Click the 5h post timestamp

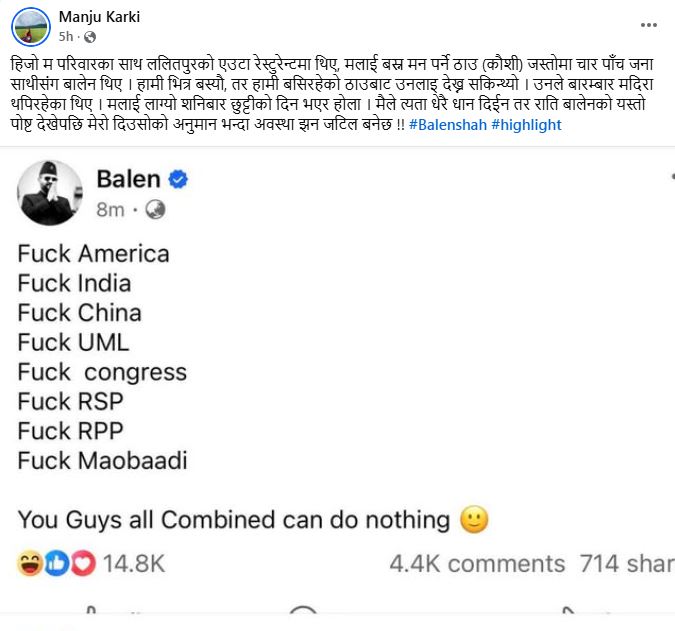click(x=66, y=35)
